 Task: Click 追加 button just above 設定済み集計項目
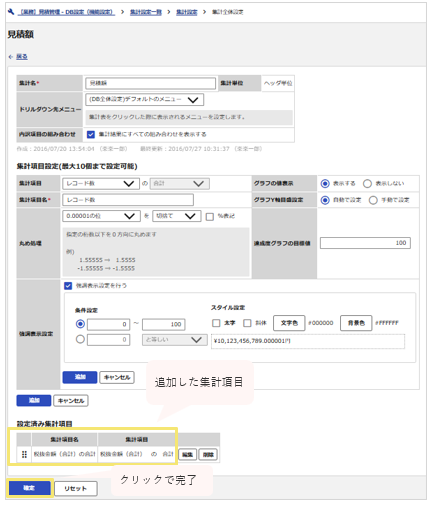[x=34, y=400]
